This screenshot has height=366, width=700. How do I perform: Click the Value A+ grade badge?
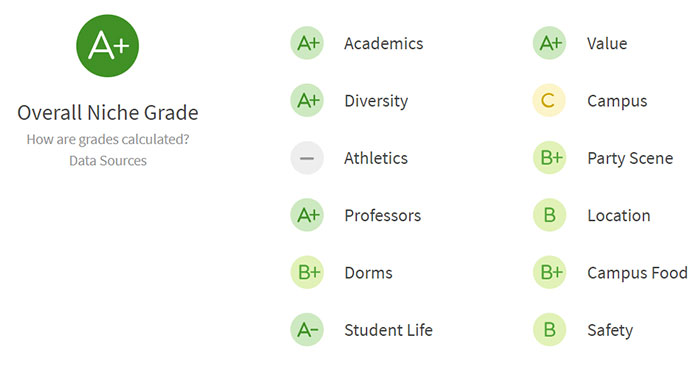click(550, 43)
